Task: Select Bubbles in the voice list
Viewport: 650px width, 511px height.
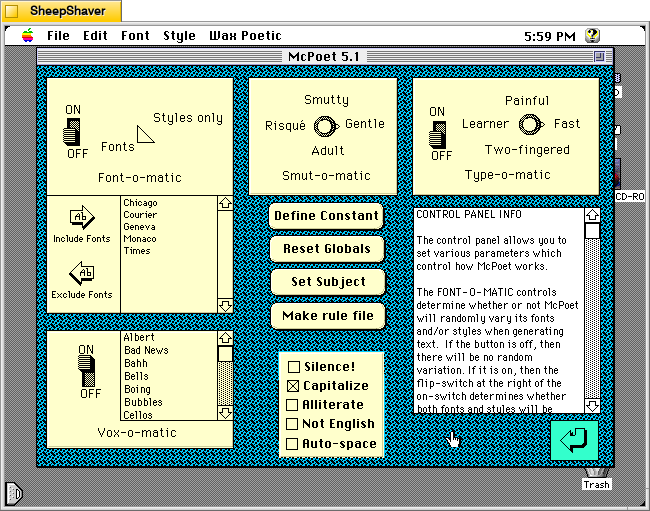Action: click(x=169, y=402)
